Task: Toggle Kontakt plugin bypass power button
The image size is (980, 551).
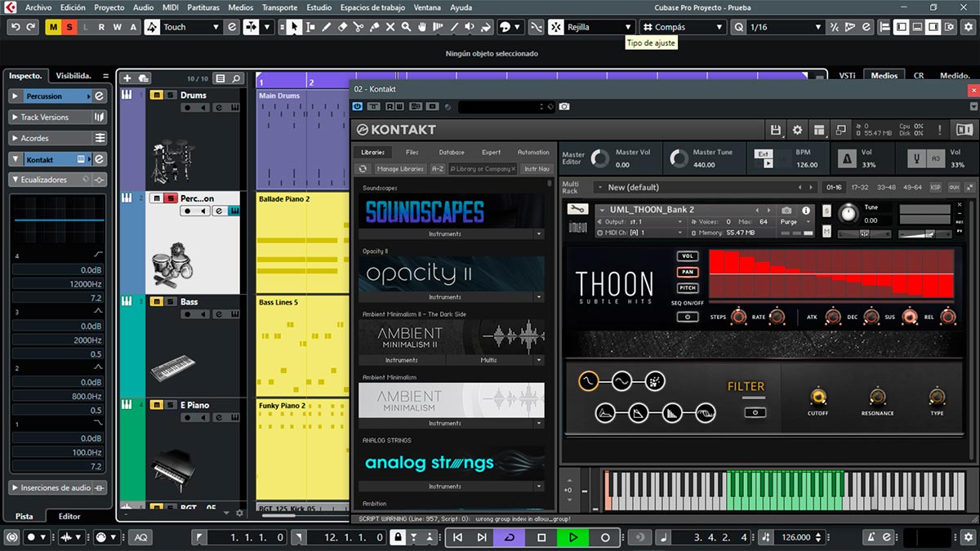Action: 358,106
